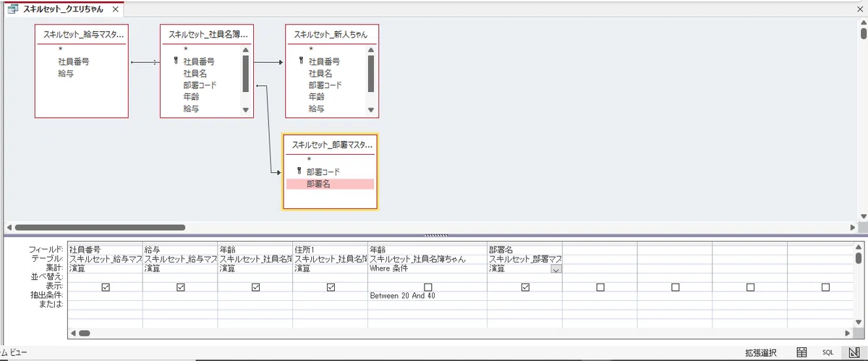Select 社員名 field in 新人ちゃん table
868x361 pixels.
point(320,74)
